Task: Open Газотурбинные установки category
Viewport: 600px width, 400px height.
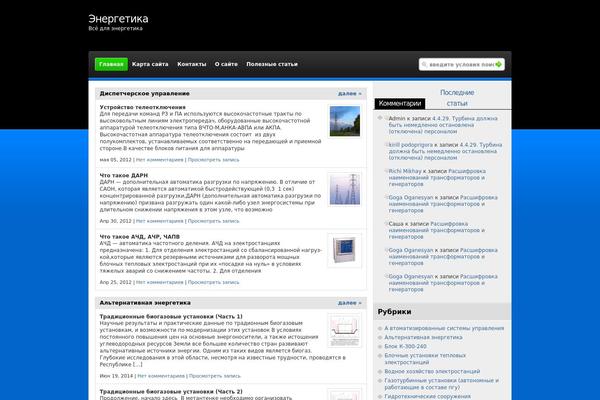Action: [442, 384]
